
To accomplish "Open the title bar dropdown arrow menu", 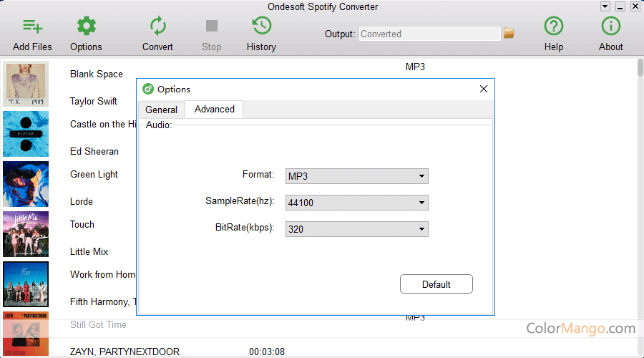I will pyautogui.click(x=605, y=6).
